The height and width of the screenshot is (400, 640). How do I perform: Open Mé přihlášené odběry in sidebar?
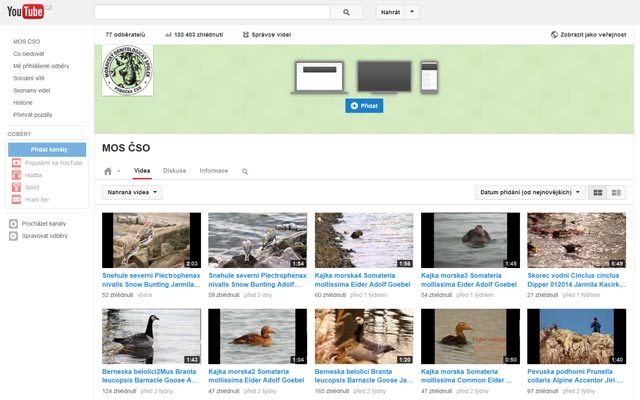coord(41,66)
